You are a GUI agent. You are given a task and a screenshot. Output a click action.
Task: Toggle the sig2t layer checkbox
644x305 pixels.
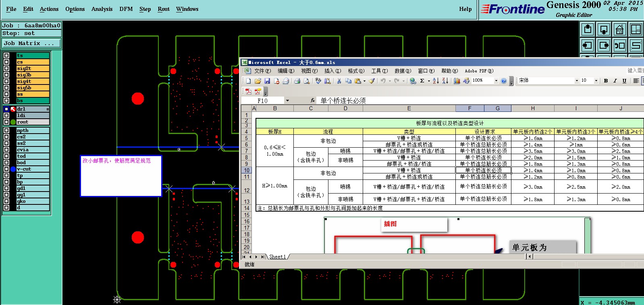coord(6,68)
